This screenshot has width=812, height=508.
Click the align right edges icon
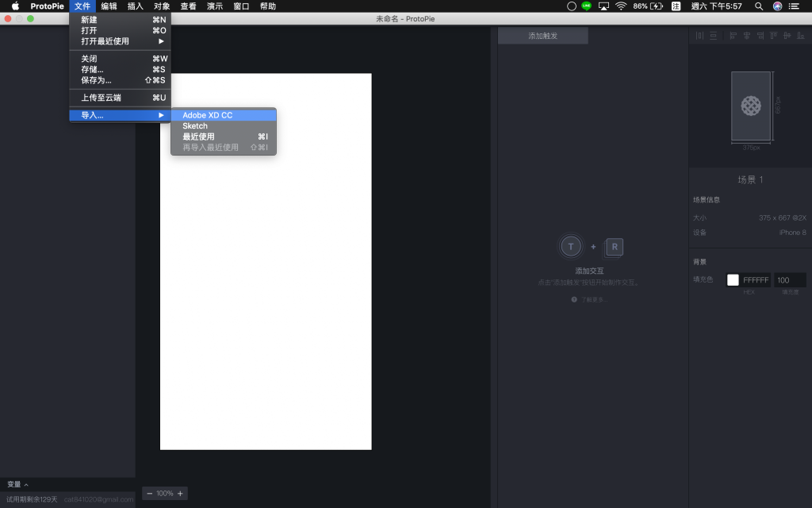760,36
